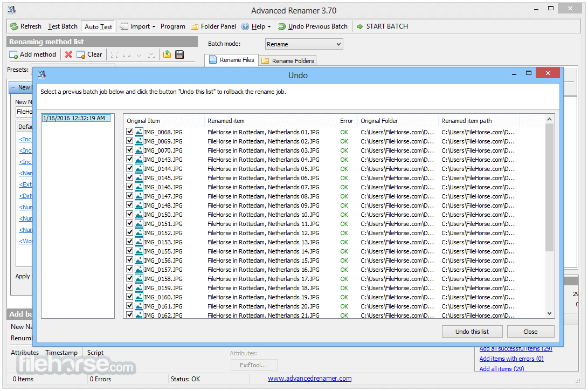Uncheck the IMG_0148.JPG checkbox

[130, 205]
